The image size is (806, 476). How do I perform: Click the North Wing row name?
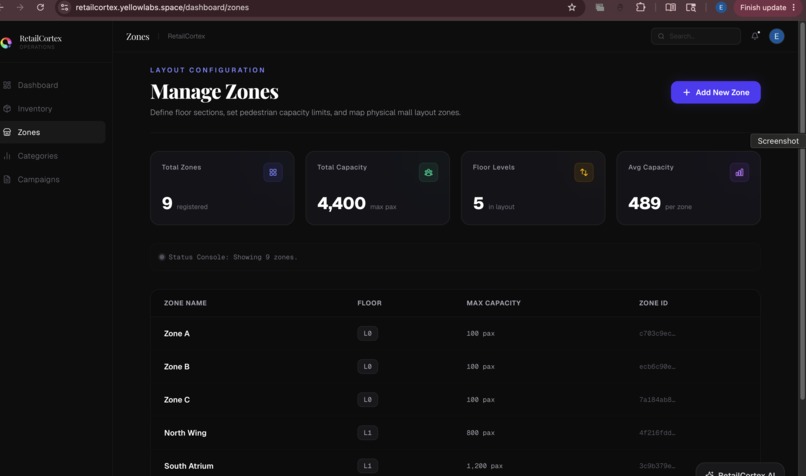tap(185, 433)
